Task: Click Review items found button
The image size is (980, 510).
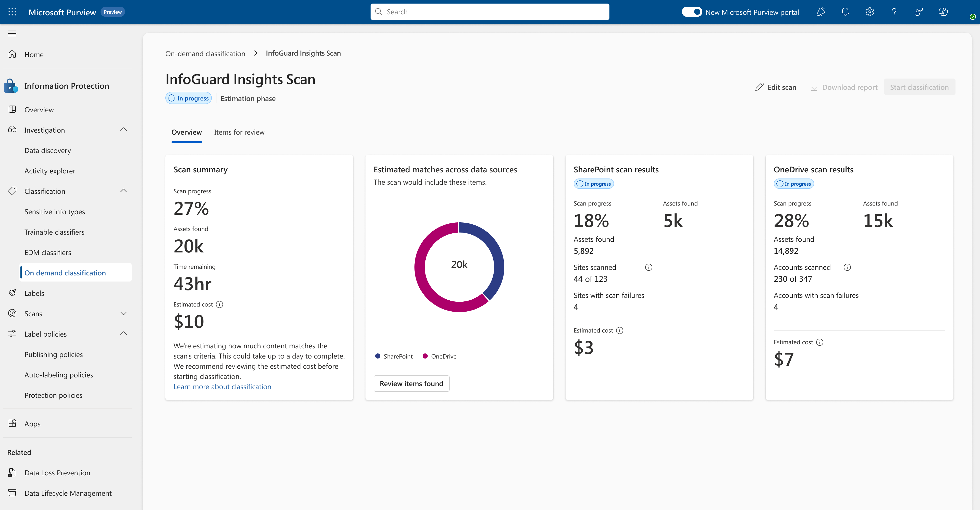Action: coord(411,384)
